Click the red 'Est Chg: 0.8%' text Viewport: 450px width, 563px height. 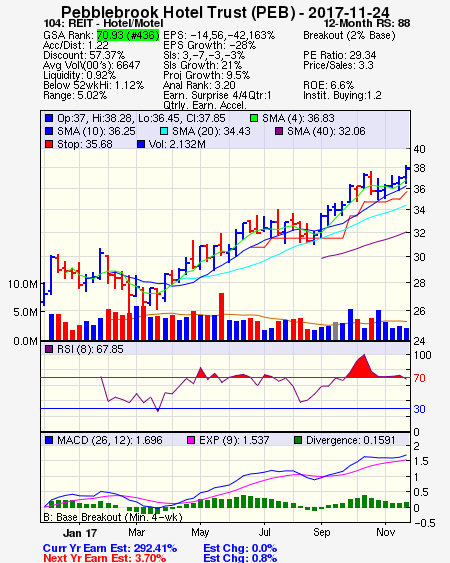point(240,558)
